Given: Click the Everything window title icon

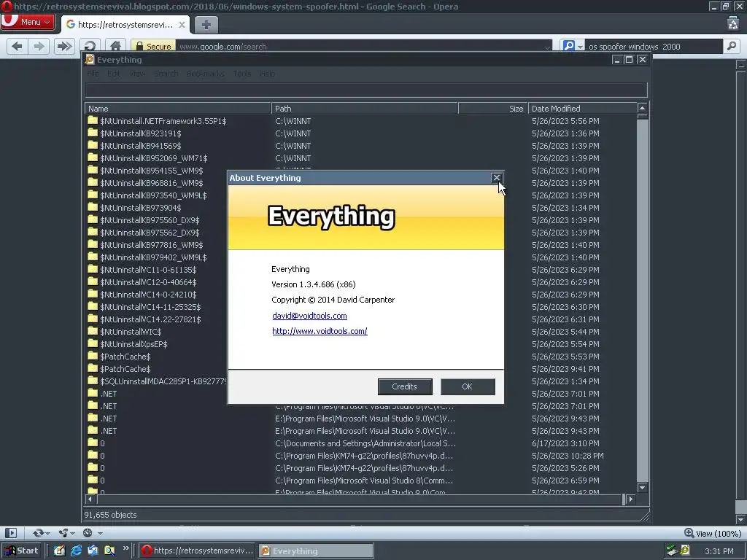Looking at the screenshot, I should click(90, 60).
